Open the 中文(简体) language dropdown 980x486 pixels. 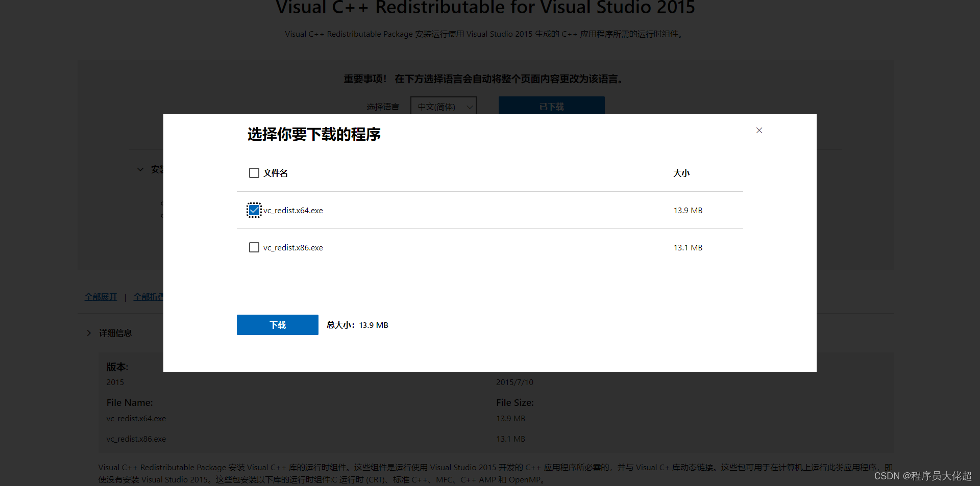click(444, 107)
